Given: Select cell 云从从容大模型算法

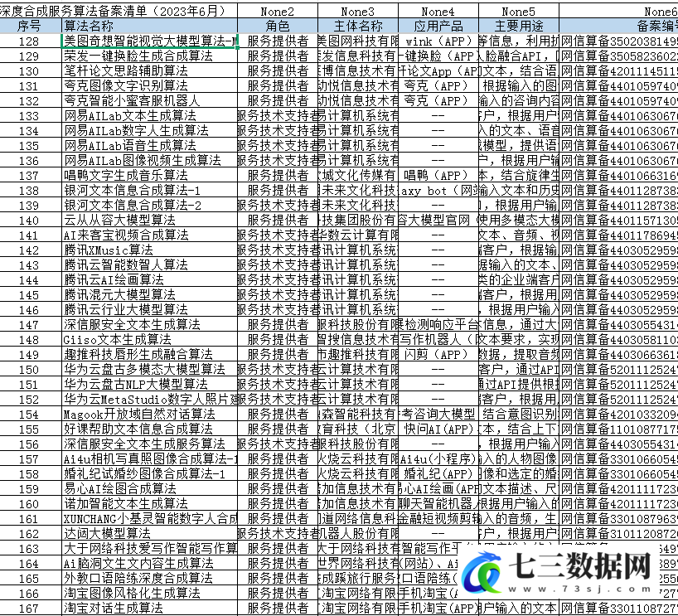Looking at the screenshot, I should (150, 221).
